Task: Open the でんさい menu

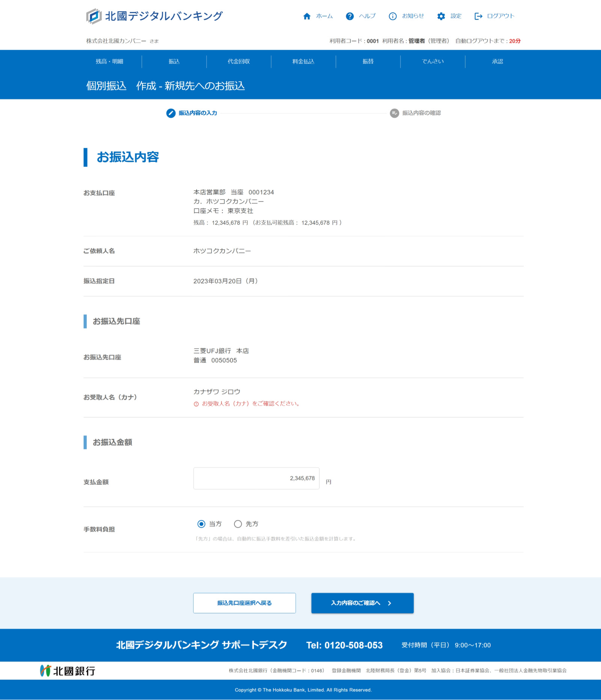Action: tap(433, 62)
